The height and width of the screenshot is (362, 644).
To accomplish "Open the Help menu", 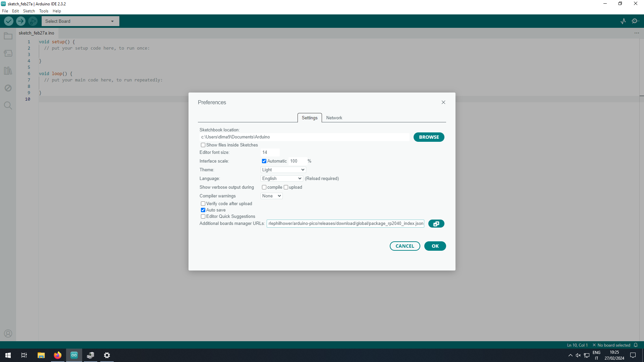I will pos(57,11).
